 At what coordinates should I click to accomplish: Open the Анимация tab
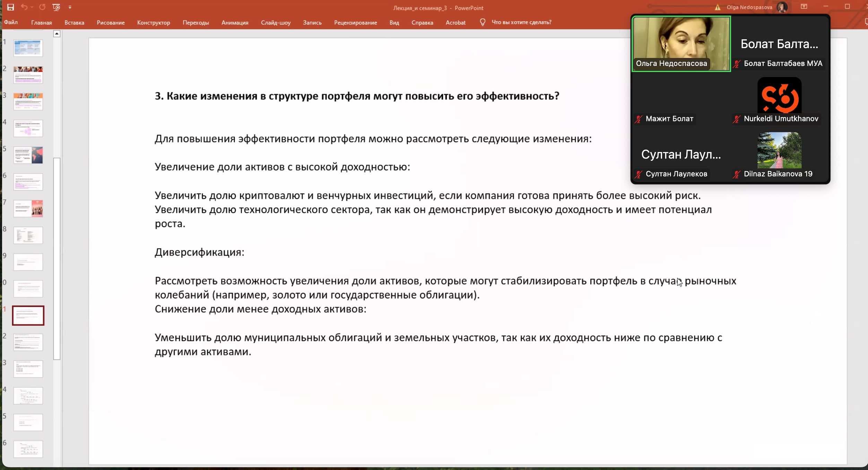click(235, 23)
